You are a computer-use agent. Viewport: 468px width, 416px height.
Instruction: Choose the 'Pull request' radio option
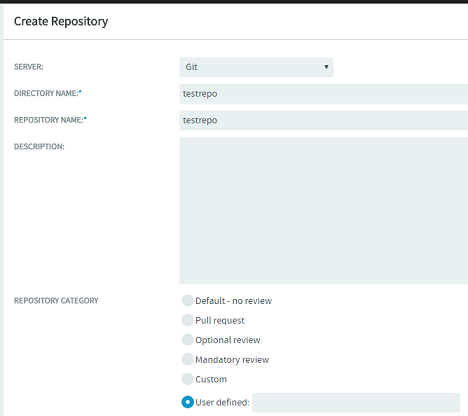[188, 320]
